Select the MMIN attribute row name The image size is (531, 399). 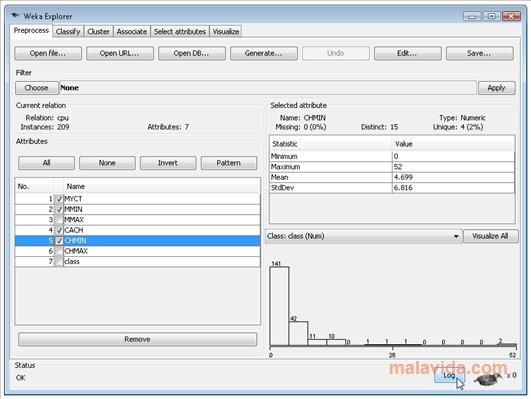pos(73,209)
